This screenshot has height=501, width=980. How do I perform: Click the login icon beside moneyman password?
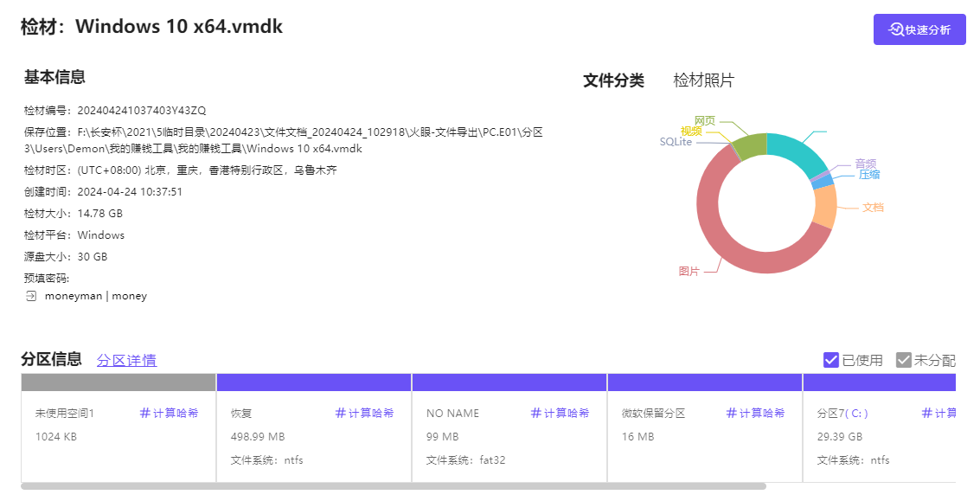pyautogui.click(x=30, y=296)
